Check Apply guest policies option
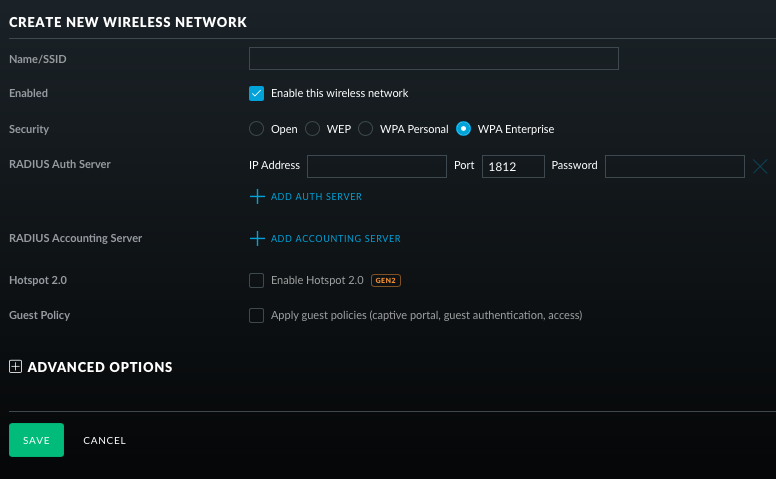 click(x=256, y=315)
